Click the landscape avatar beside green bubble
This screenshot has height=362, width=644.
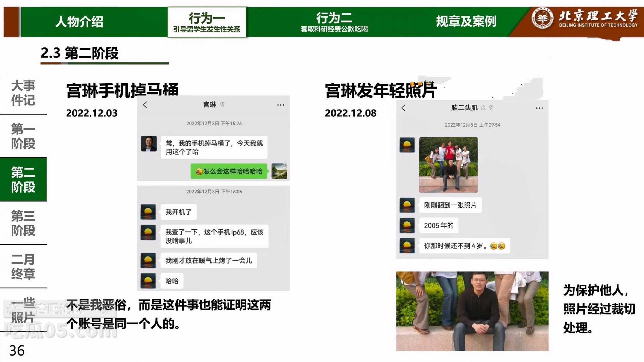[279, 171]
